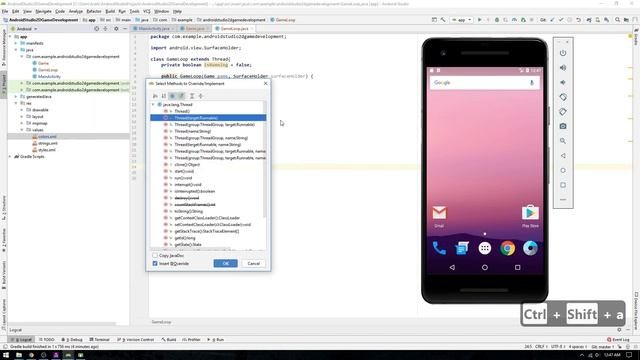Collapse java.lang.Thread node in dialog
640x360 pixels.
153,104
